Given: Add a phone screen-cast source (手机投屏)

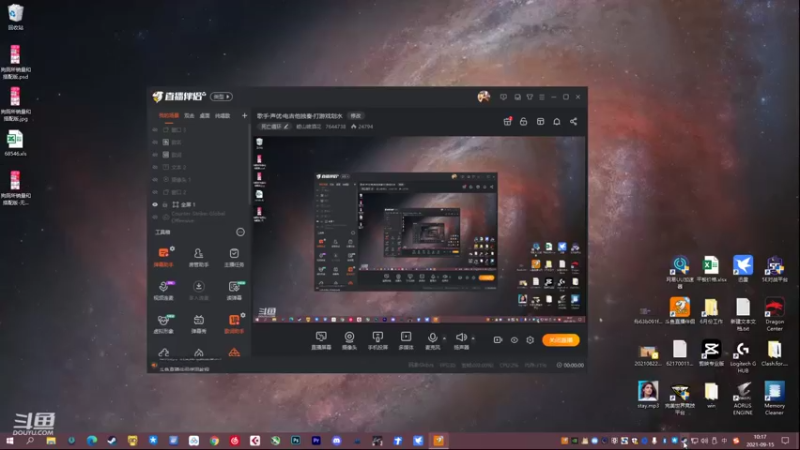Looking at the screenshot, I should pyautogui.click(x=378, y=340).
